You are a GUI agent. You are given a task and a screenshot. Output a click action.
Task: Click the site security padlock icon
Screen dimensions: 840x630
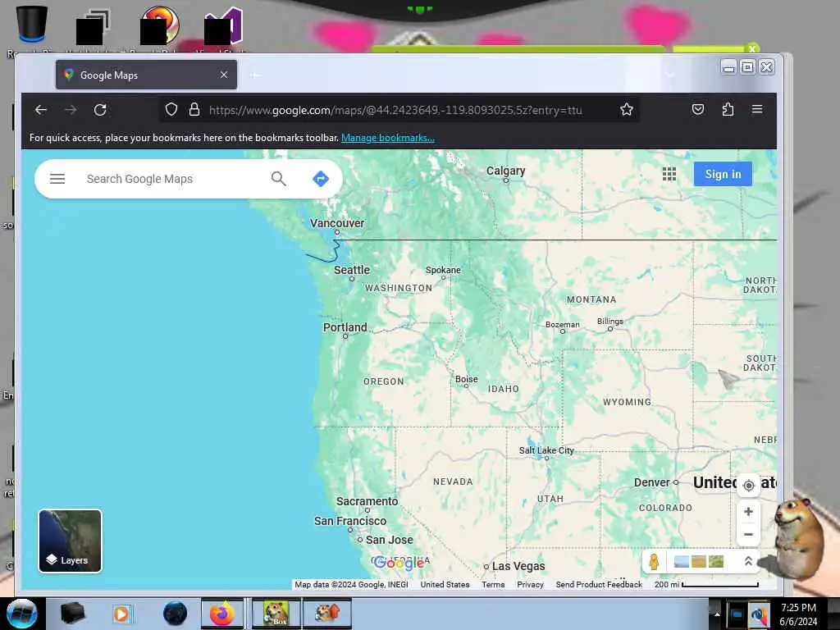pyautogui.click(x=194, y=110)
